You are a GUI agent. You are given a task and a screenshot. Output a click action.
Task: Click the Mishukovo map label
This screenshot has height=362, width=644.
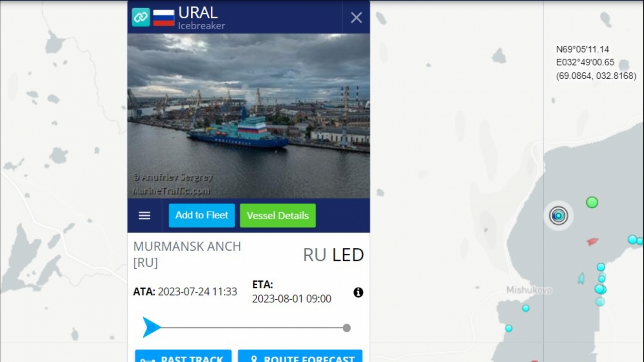click(x=529, y=290)
